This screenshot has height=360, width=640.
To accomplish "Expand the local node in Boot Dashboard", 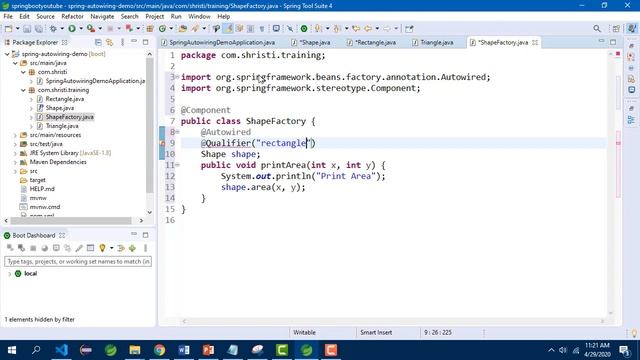I will 10,274.
